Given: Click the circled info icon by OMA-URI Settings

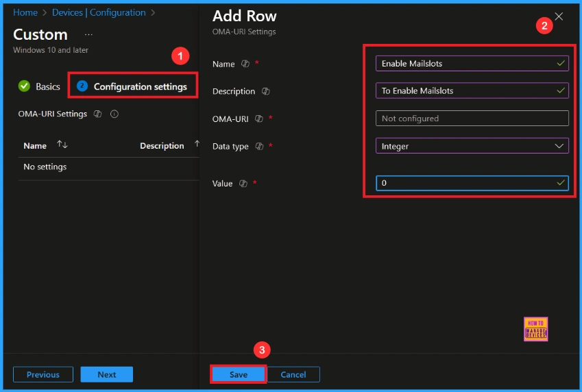Looking at the screenshot, I should (114, 114).
